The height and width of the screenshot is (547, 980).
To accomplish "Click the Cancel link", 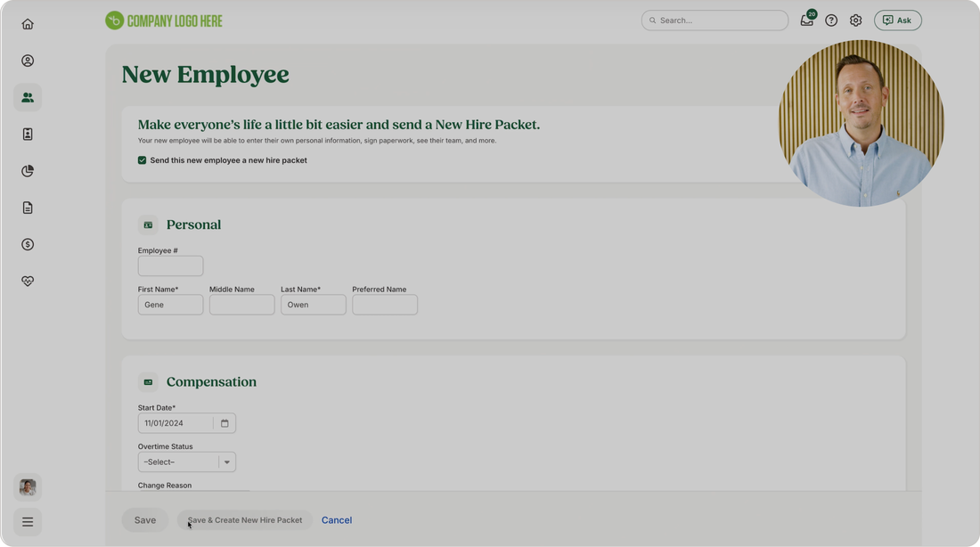I will click(x=336, y=520).
